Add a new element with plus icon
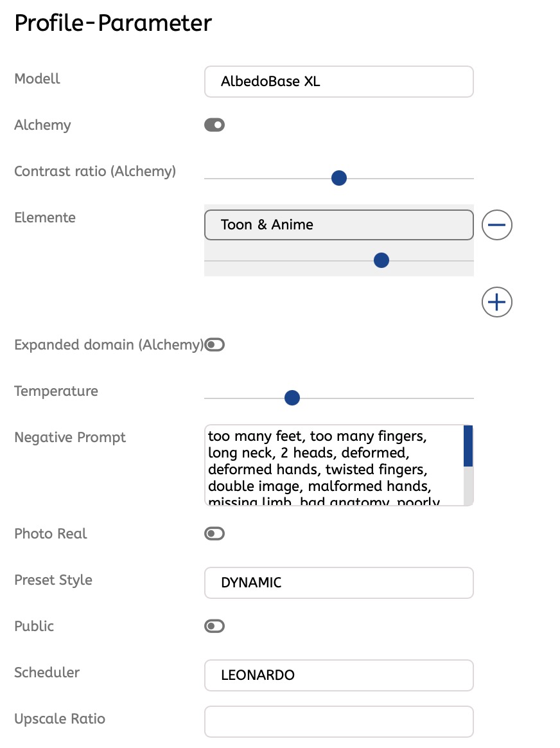This screenshot has width=560, height=748. coord(496,302)
